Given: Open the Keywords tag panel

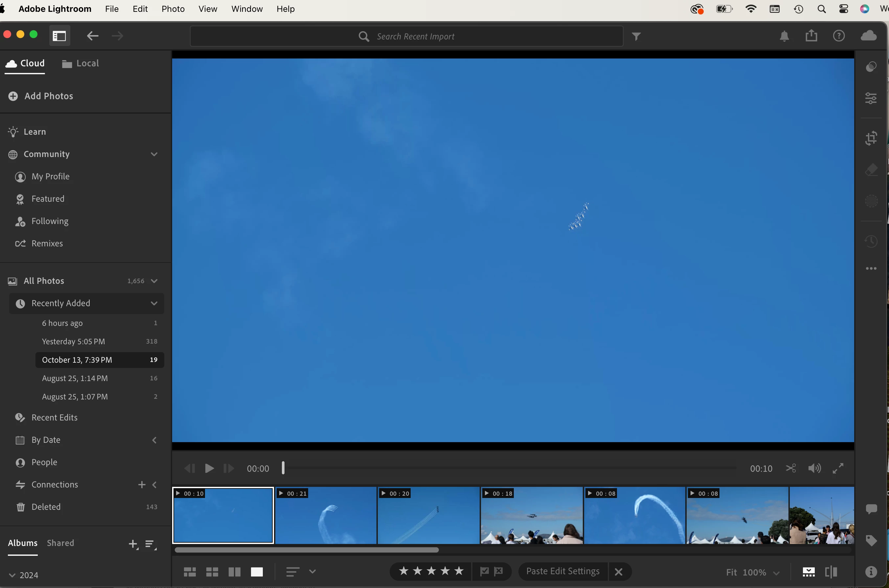Looking at the screenshot, I should [x=871, y=540].
